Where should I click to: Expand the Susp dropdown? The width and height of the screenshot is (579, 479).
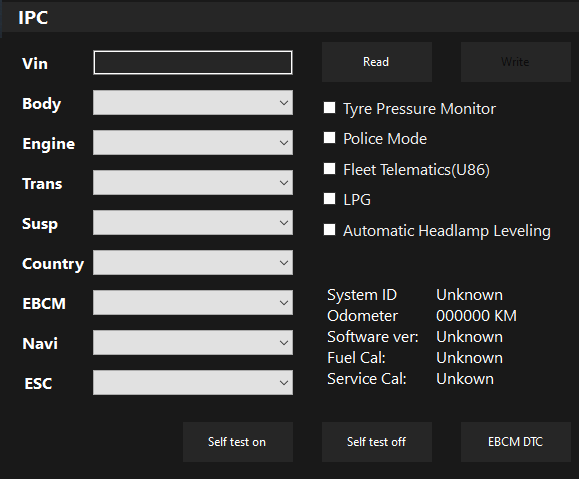point(193,223)
